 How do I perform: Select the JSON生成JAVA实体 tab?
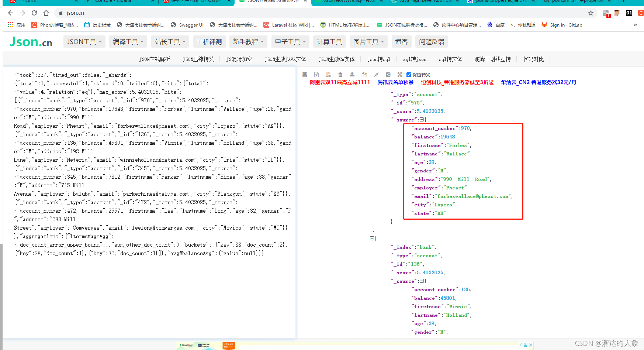point(285,59)
